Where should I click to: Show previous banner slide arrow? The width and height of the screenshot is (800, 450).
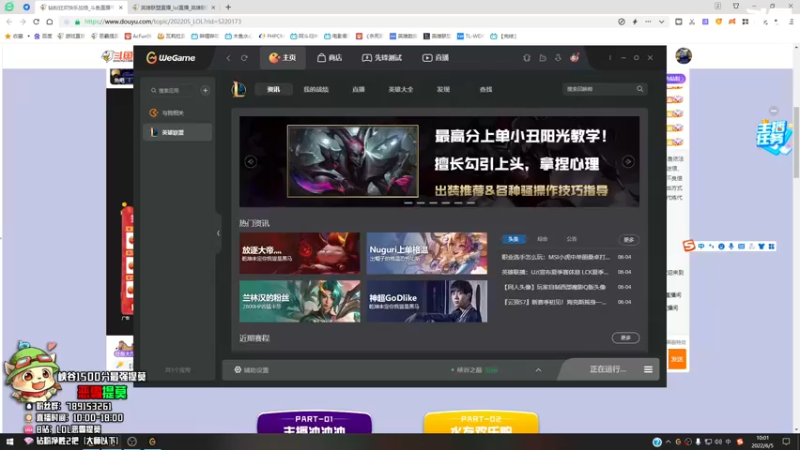(251, 162)
